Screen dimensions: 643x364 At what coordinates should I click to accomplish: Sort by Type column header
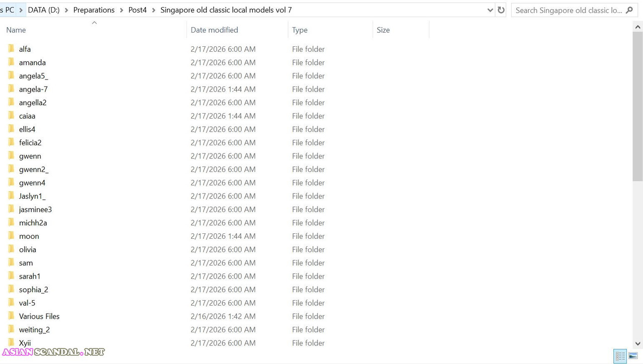[300, 30]
